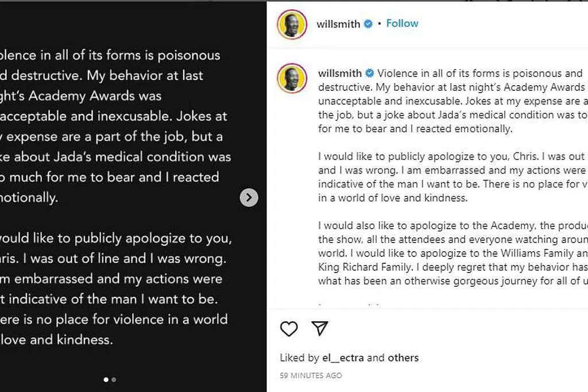588x392 pixels.
Task: Click the verified badge beside caption username
Action: click(x=370, y=73)
